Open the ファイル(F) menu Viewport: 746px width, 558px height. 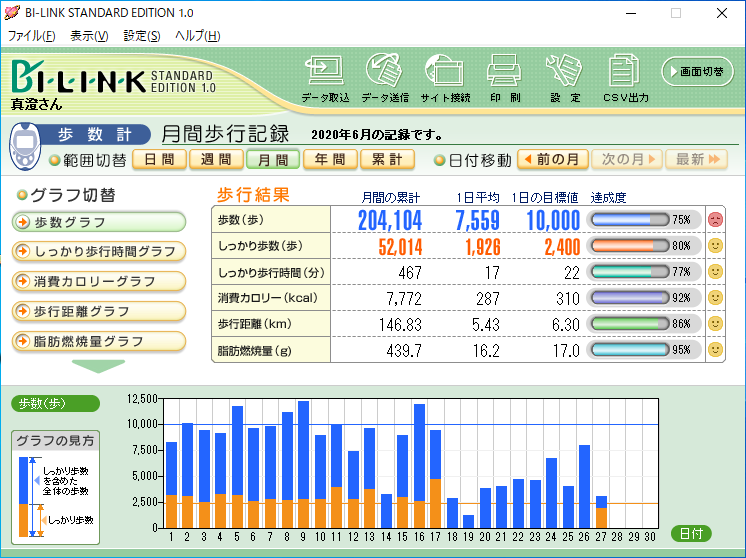click(31, 36)
